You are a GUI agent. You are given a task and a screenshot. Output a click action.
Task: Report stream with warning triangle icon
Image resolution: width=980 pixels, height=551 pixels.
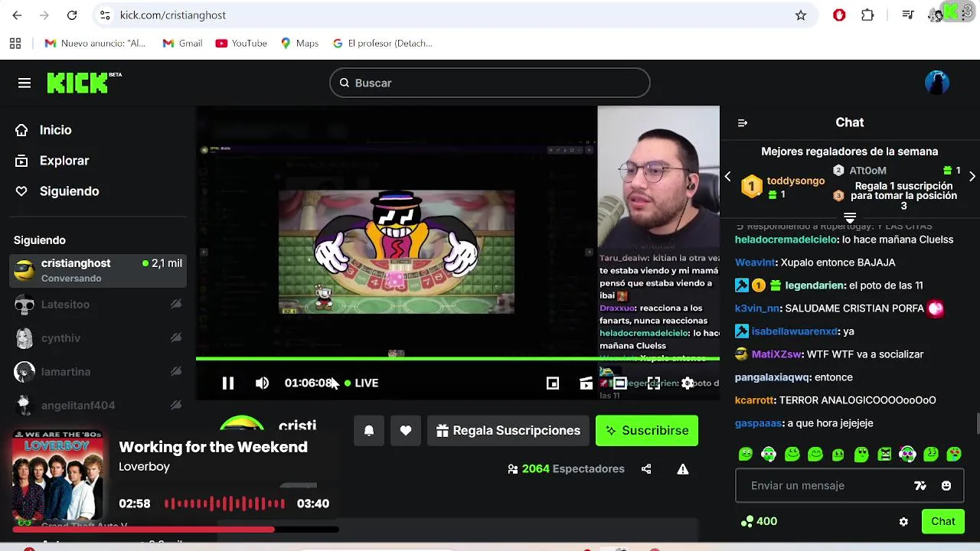coord(683,469)
